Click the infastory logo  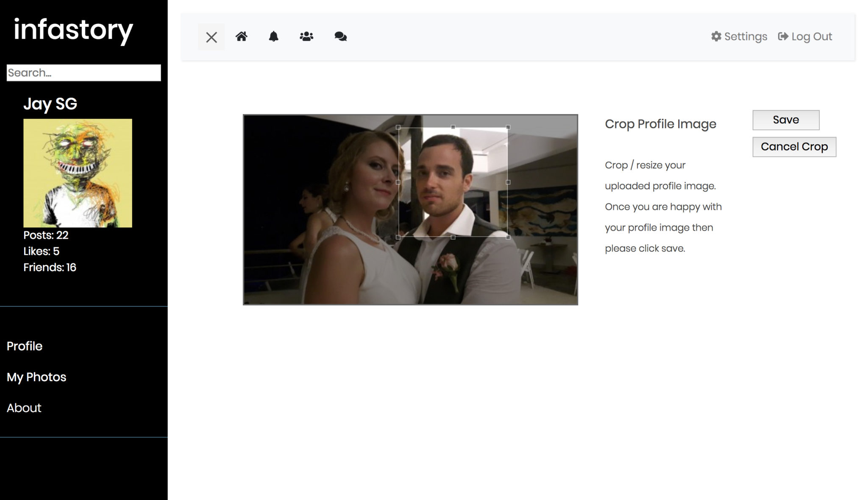pyautogui.click(x=73, y=30)
